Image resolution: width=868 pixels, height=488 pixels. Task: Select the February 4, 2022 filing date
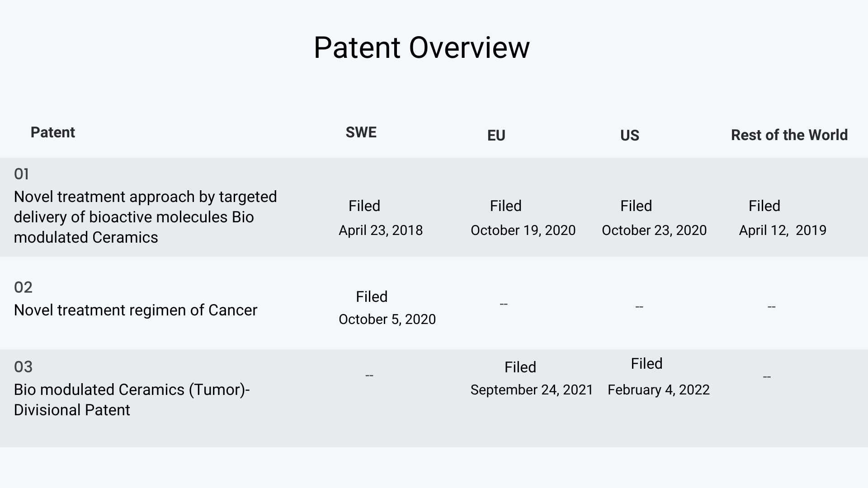(x=659, y=390)
